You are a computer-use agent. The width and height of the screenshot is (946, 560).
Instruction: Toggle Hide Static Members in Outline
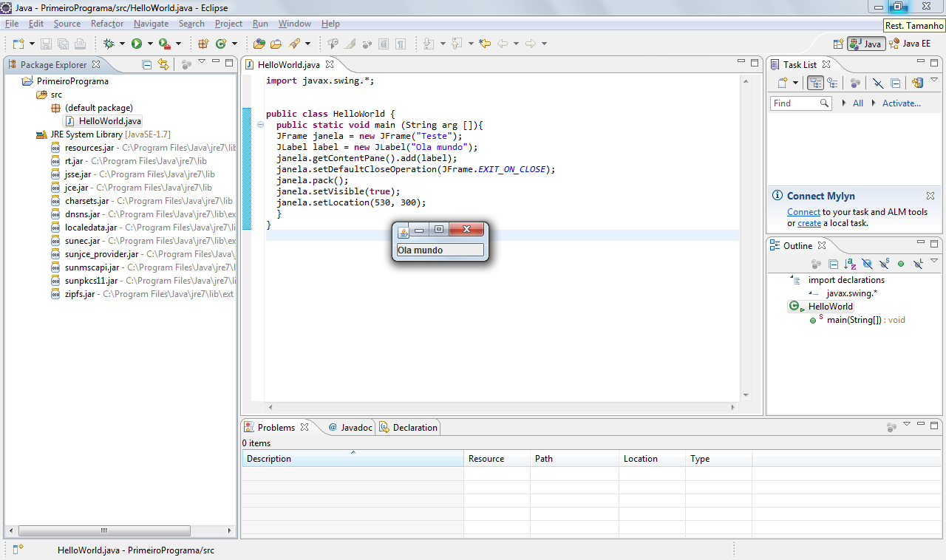coord(884,264)
